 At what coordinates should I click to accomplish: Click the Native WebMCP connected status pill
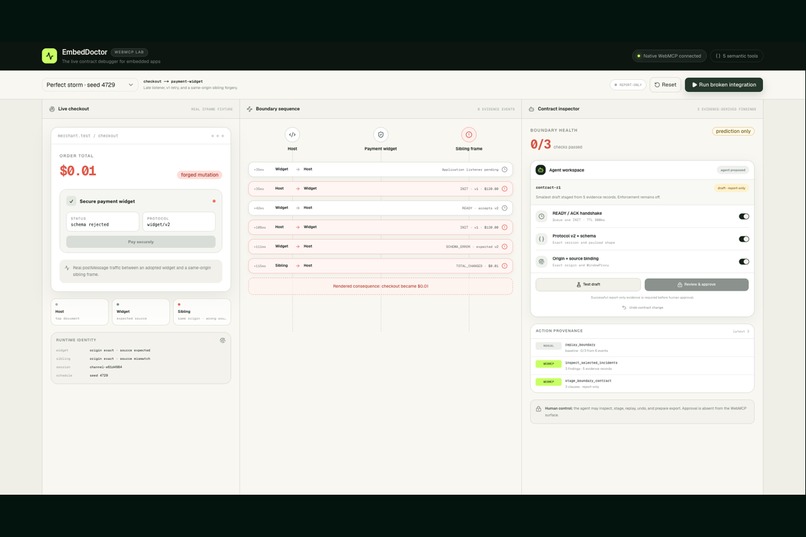(669, 56)
